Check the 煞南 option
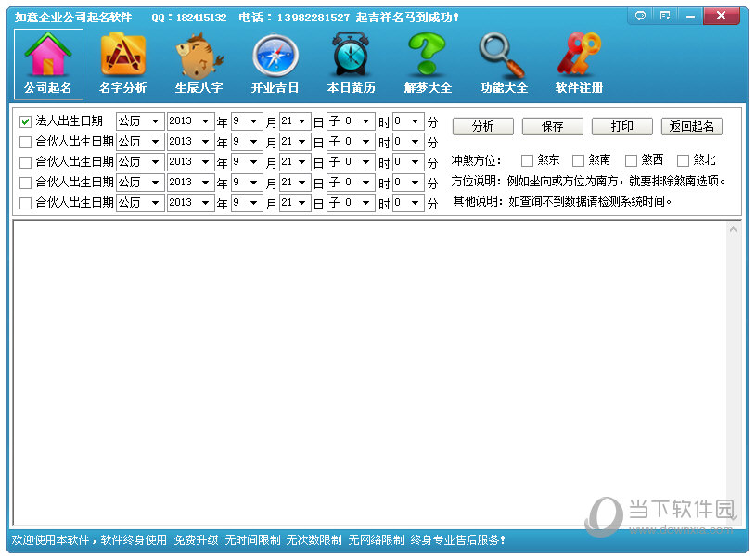The width and height of the screenshot is (756, 557). [x=578, y=160]
